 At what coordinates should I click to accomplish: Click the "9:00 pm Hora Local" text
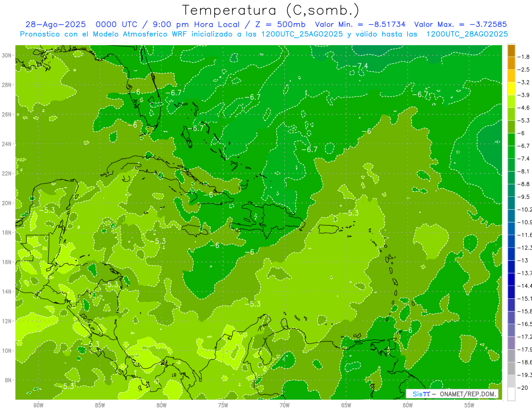pyautogui.click(x=197, y=24)
